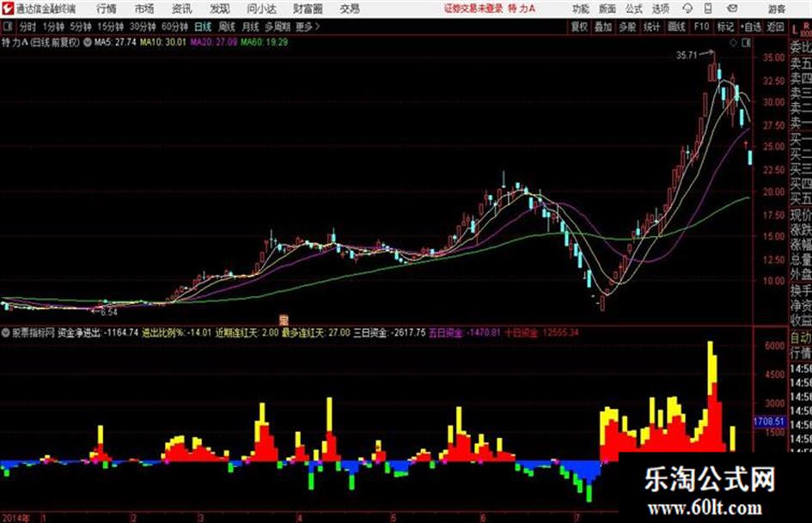Switch to the 1分钟 period tab
The width and height of the screenshot is (812, 523).
(x=53, y=27)
